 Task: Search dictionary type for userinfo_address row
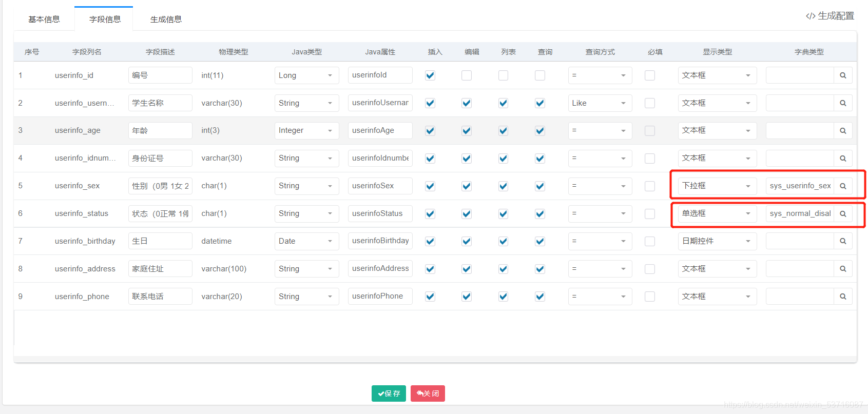(x=843, y=269)
